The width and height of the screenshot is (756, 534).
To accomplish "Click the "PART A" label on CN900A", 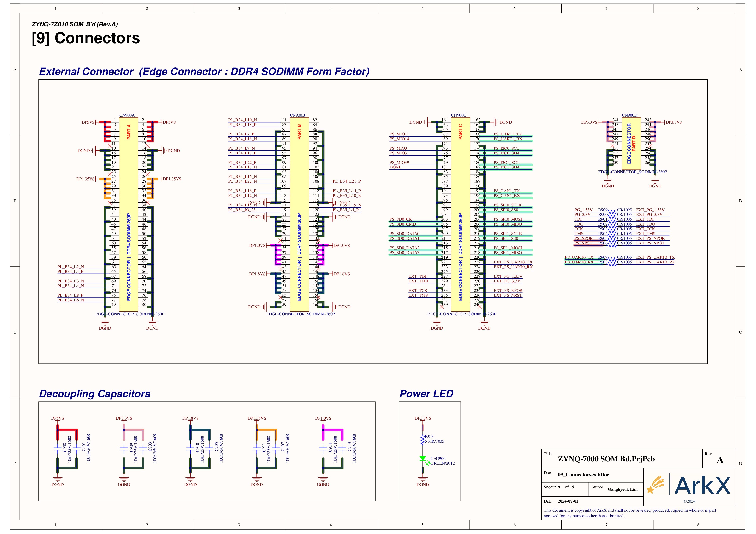I will click(x=129, y=132).
